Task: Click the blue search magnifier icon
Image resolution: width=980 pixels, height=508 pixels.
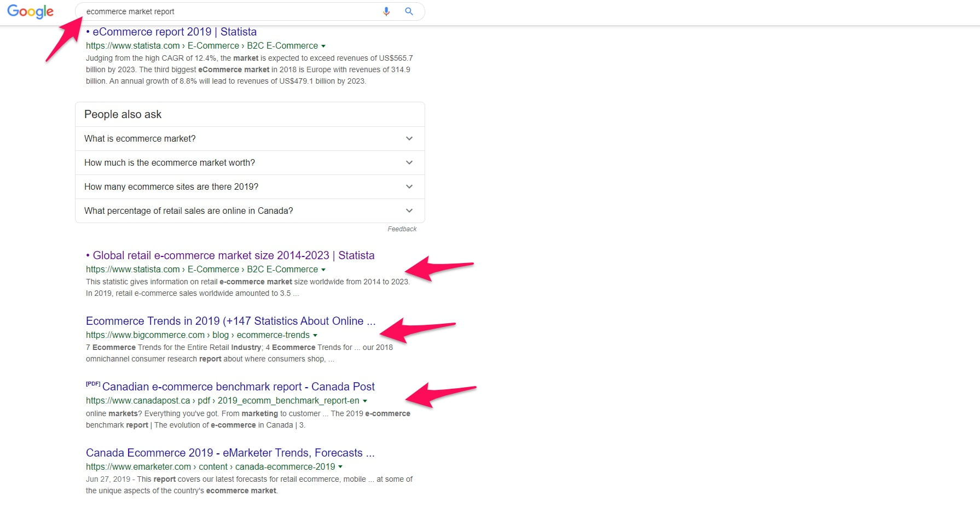Action: tap(409, 11)
